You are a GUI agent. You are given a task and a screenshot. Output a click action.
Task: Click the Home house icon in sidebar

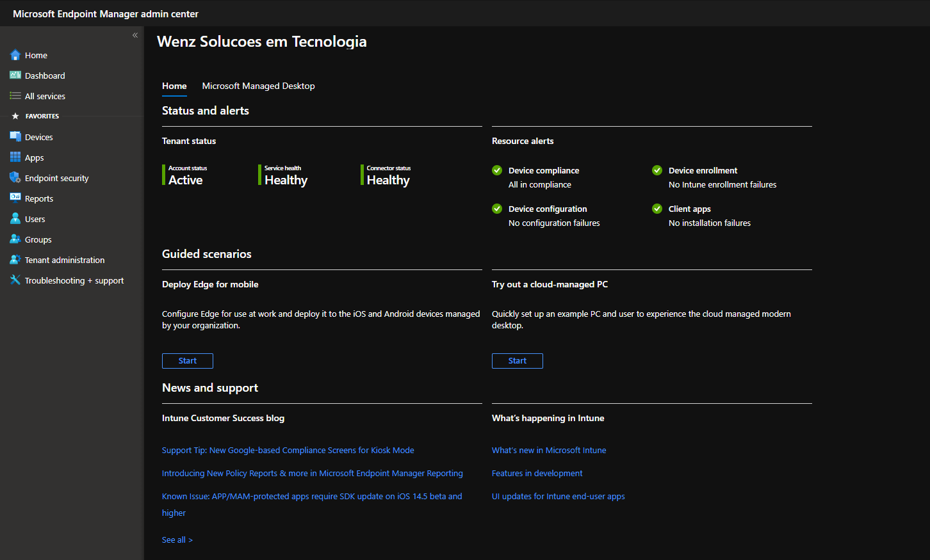[15, 55]
